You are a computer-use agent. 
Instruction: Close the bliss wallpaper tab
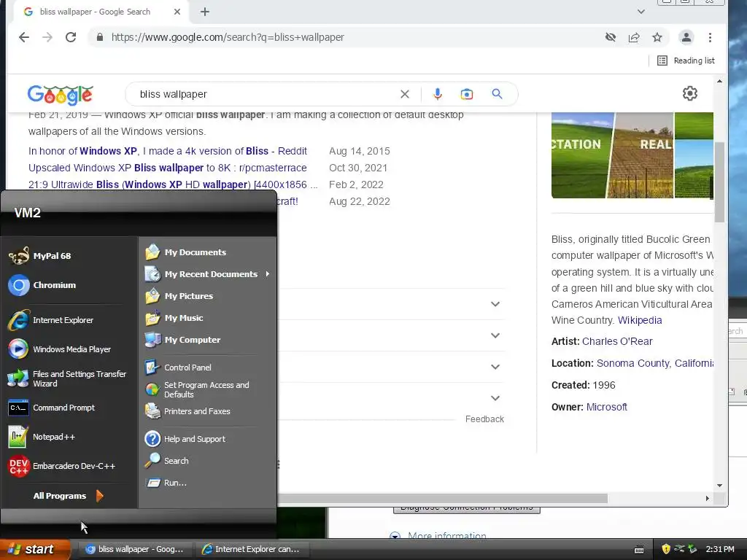point(177,12)
